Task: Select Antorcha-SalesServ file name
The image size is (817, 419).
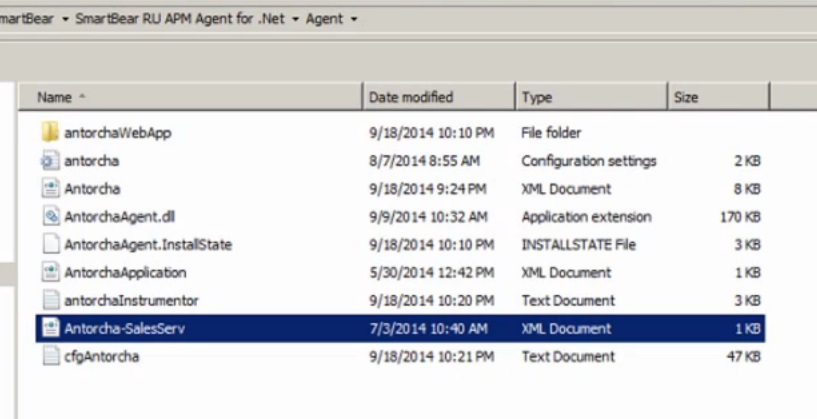Action: coord(125,329)
